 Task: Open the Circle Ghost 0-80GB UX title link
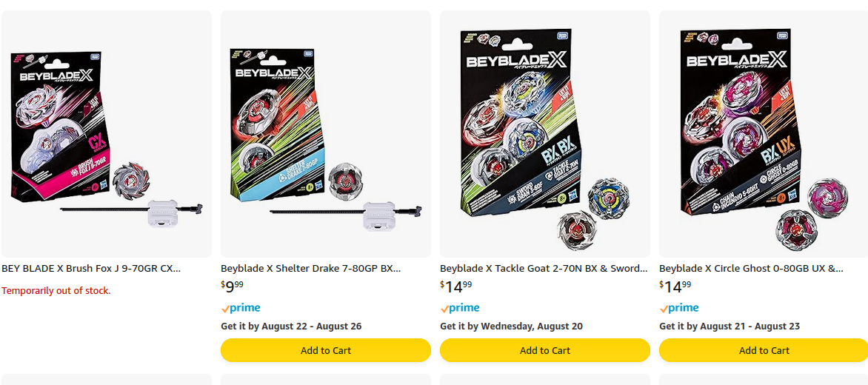pos(750,269)
